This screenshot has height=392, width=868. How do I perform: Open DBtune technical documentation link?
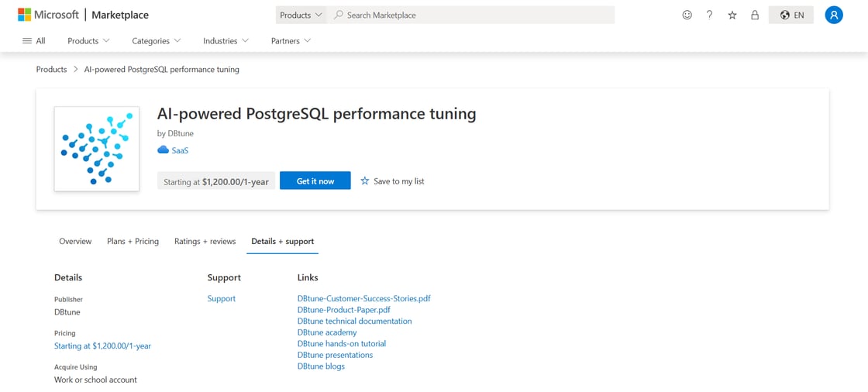354,322
